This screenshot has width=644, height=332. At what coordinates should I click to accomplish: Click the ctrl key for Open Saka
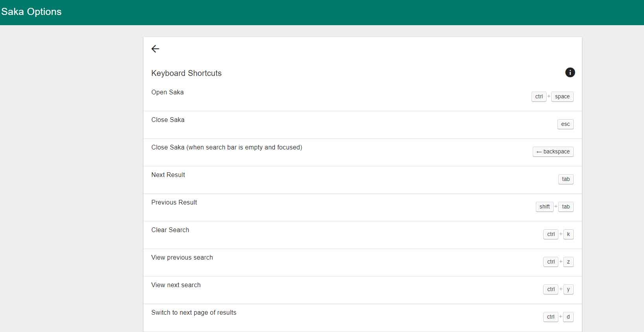(539, 97)
